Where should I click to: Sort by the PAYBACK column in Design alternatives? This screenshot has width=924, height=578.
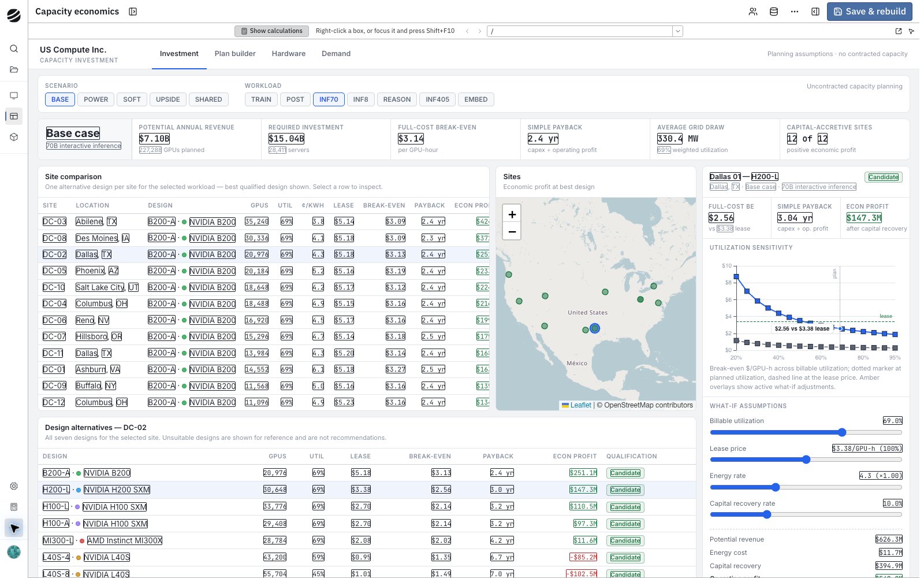(498, 456)
